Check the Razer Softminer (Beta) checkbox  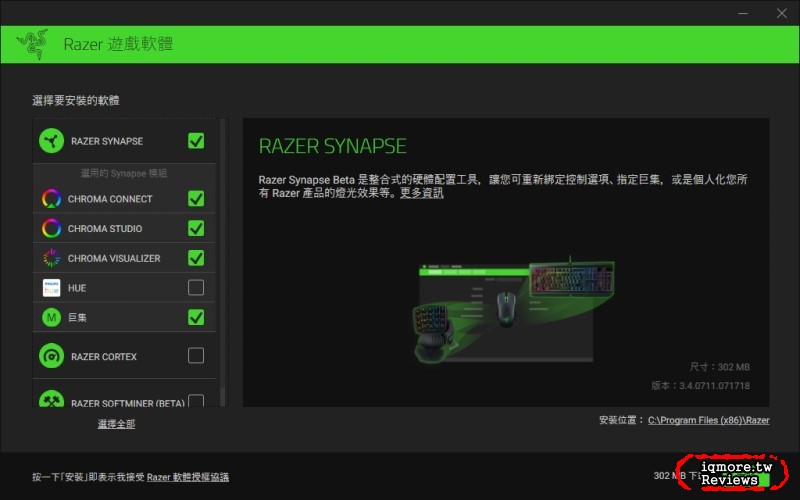tap(196, 401)
